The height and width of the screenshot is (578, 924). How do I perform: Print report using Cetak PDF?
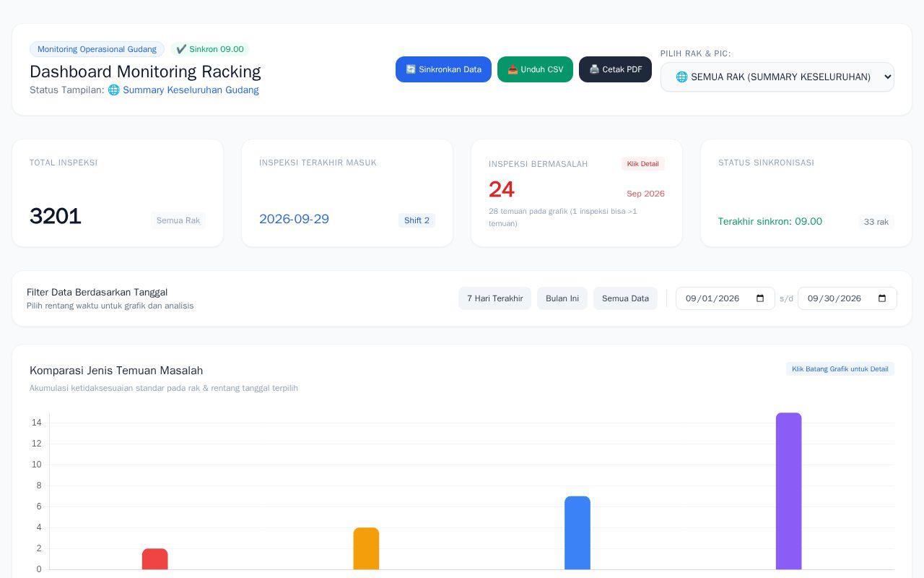point(615,69)
